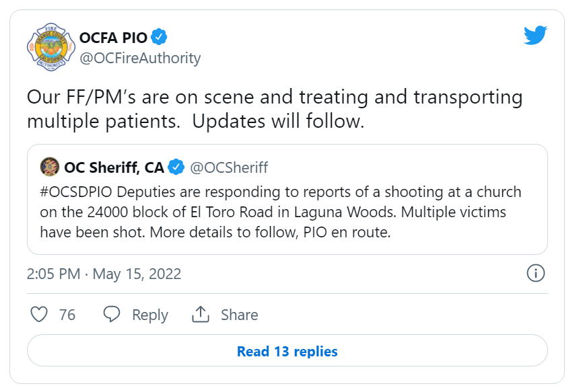Click the tweet info icon
Image resolution: width=581 pixels, height=392 pixels.
535,274
